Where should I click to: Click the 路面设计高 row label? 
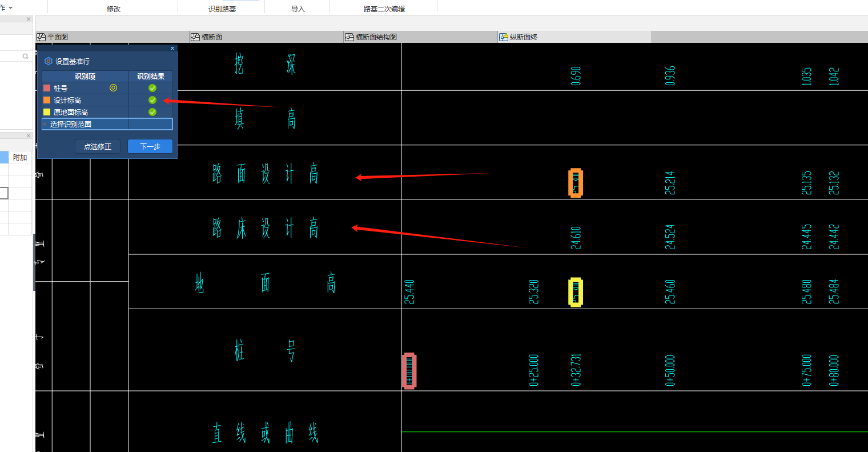coord(266,174)
